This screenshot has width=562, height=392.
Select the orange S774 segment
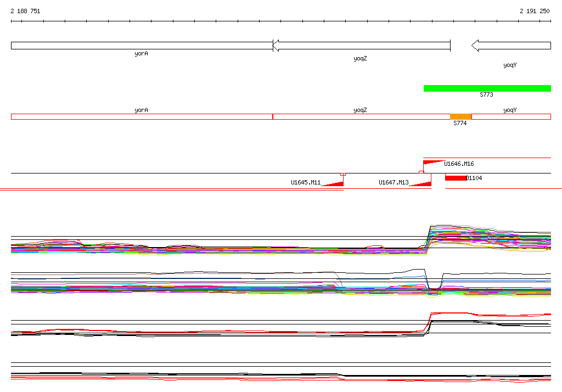[460, 116]
